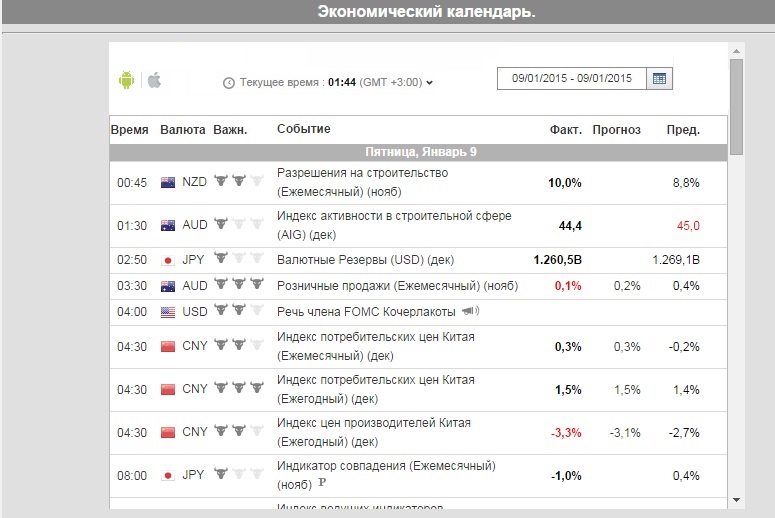775x518 pixels.
Task: Click the date range field 09/01/2015 - 09/01/2015
Action: point(572,79)
